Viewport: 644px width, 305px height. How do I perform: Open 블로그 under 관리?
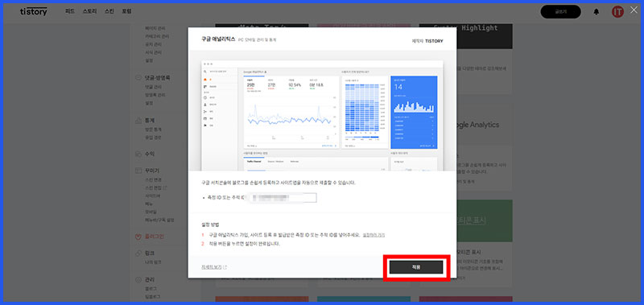tap(151, 289)
